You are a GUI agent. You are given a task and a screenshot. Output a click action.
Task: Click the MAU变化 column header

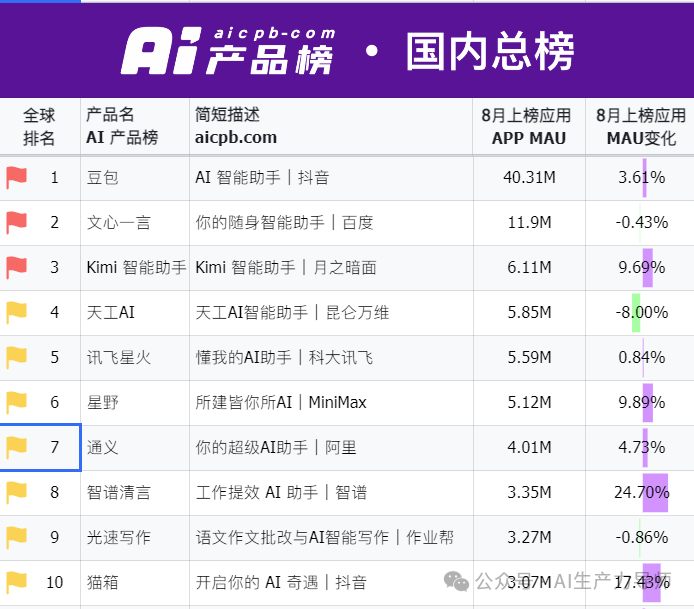click(640, 127)
